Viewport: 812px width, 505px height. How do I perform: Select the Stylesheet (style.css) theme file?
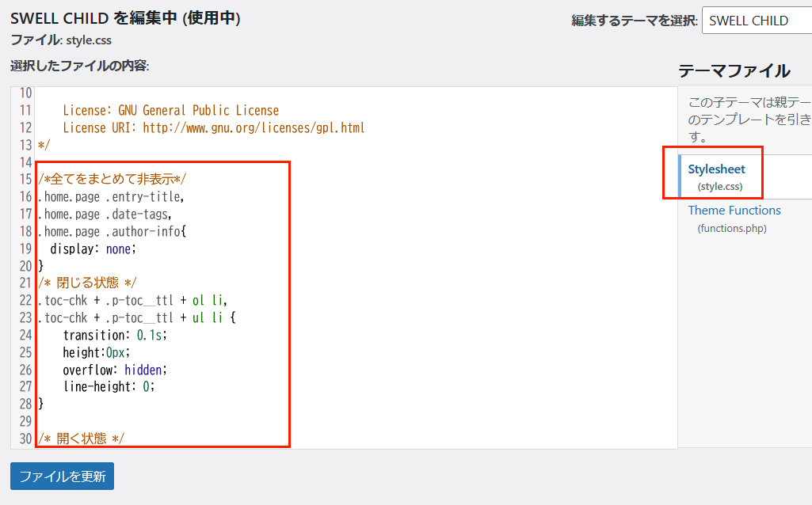click(716, 169)
